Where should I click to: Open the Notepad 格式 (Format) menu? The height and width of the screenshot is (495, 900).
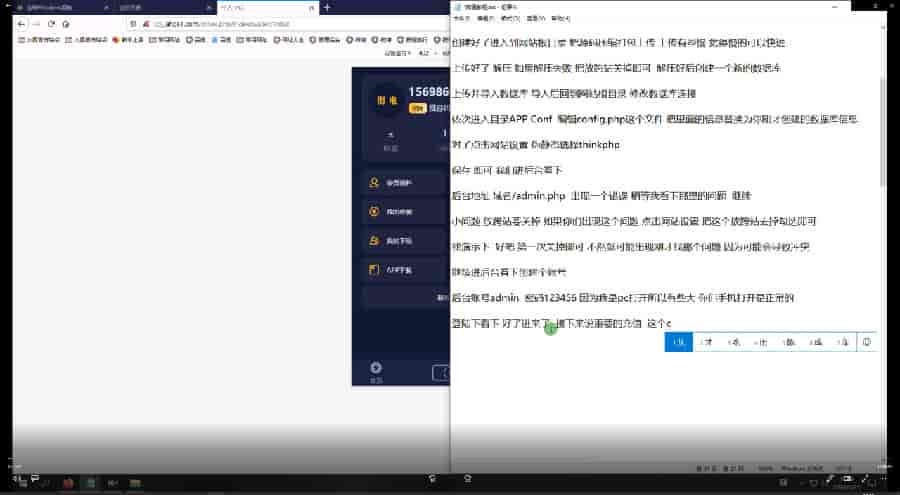[x=510, y=18]
